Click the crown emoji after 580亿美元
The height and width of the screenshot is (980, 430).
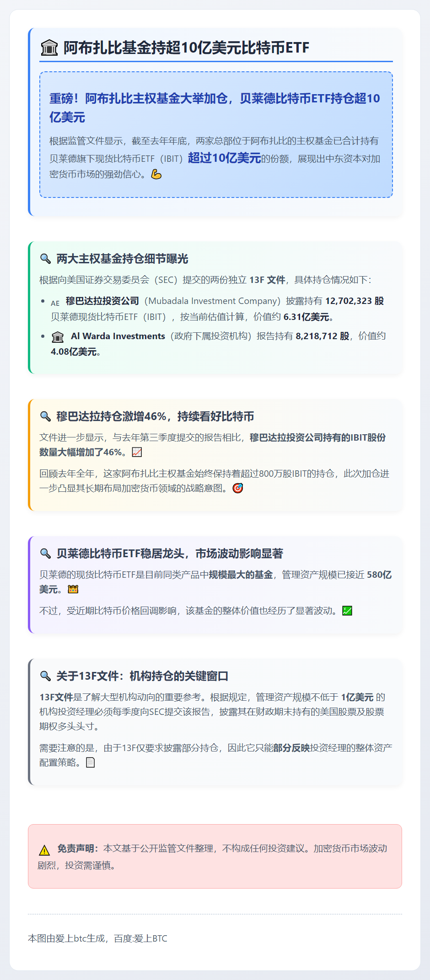[73, 589]
